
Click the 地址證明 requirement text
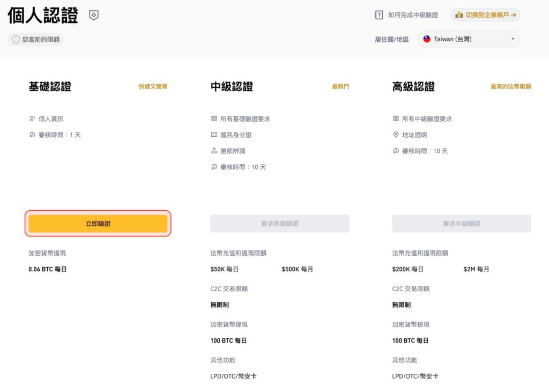[414, 135]
